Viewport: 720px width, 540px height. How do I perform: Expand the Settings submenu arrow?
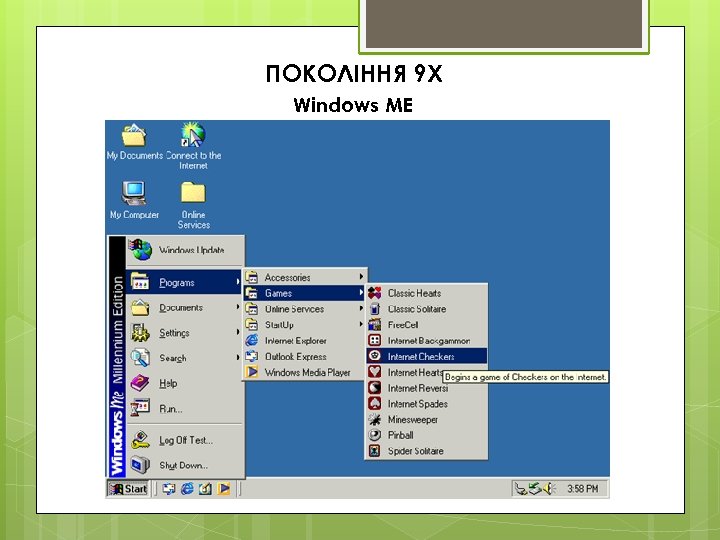click(238, 332)
